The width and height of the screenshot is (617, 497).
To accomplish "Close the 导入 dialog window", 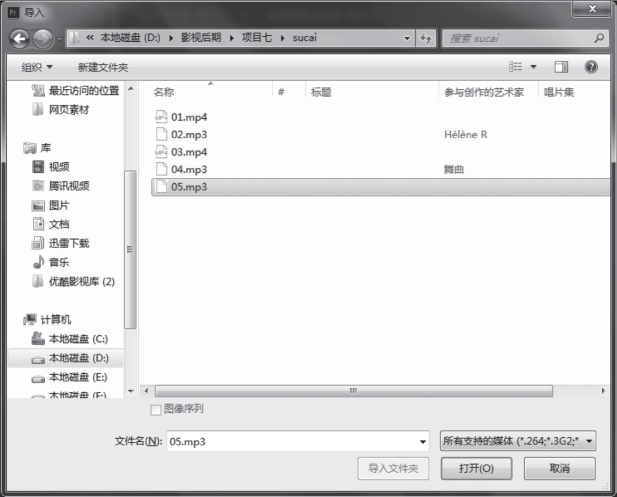I will pos(592,9).
